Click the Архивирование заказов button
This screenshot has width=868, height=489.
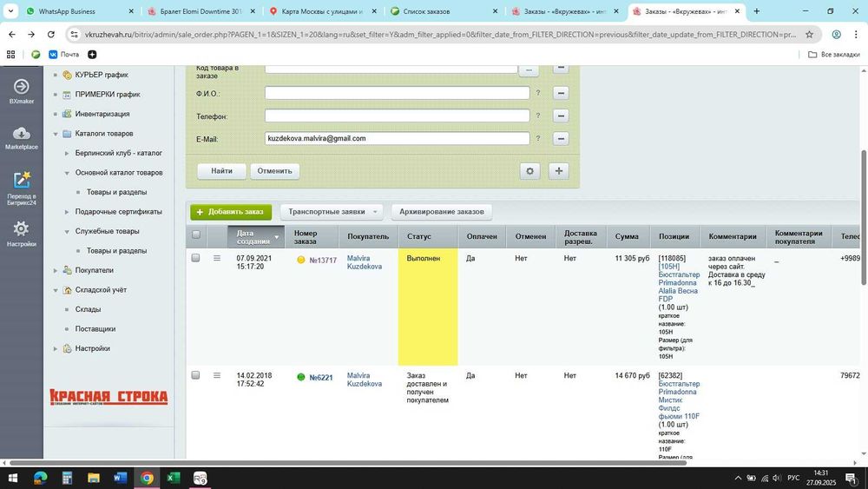441,212
